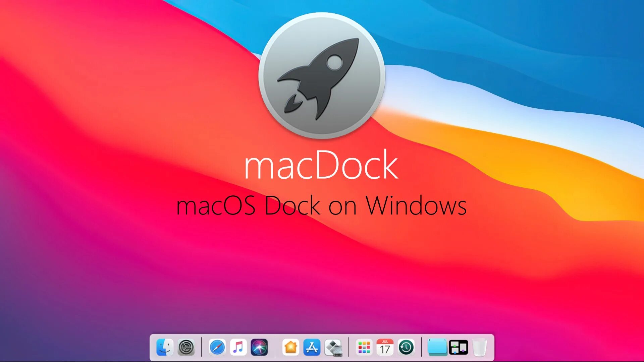Open System Preferences gear icon
This screenshot has height=362, width=644.
click(x=186, y=347)
